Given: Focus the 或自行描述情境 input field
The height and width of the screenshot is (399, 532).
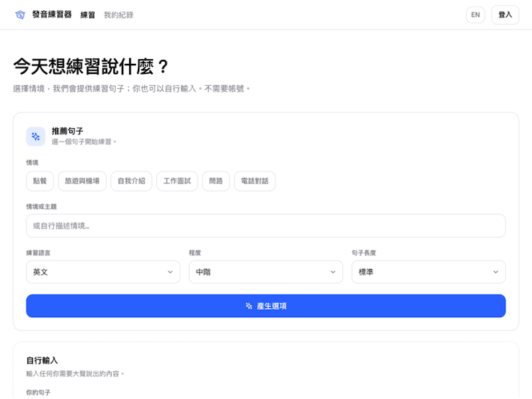Looking at the screenshot, I should click(266, 226).
